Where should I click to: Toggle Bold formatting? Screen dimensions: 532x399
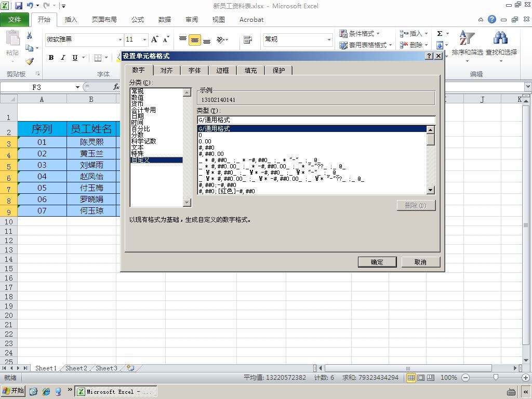51,58
